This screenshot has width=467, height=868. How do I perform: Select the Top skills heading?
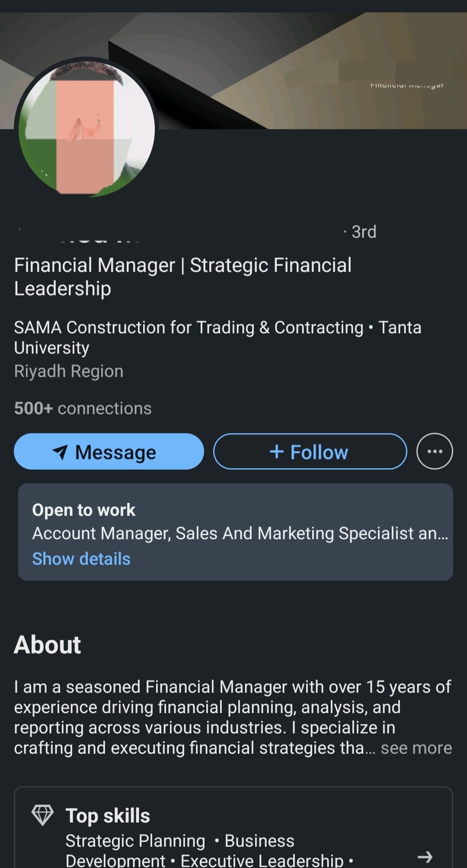click(108, 816)
